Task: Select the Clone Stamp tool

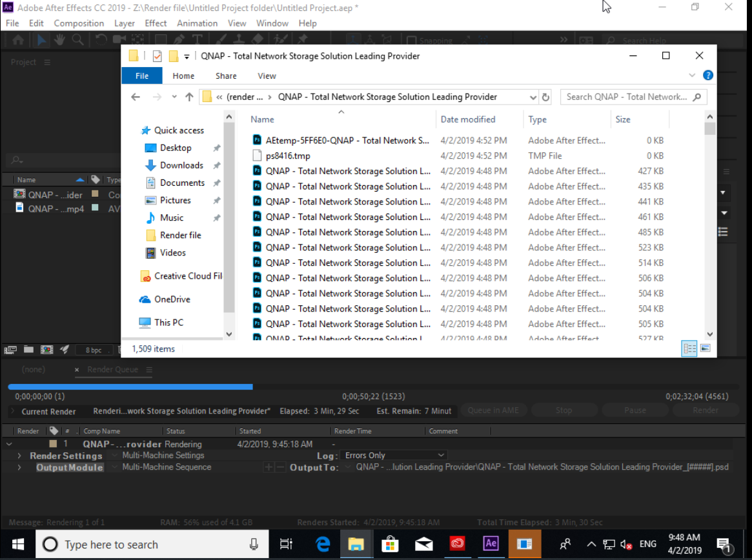Action: point(238,40)
